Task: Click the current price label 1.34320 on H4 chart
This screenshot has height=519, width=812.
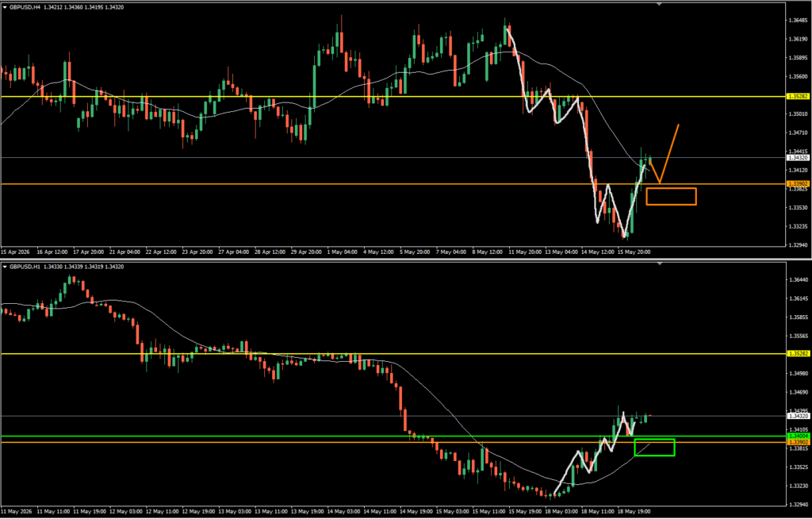Action: [798, 158]
